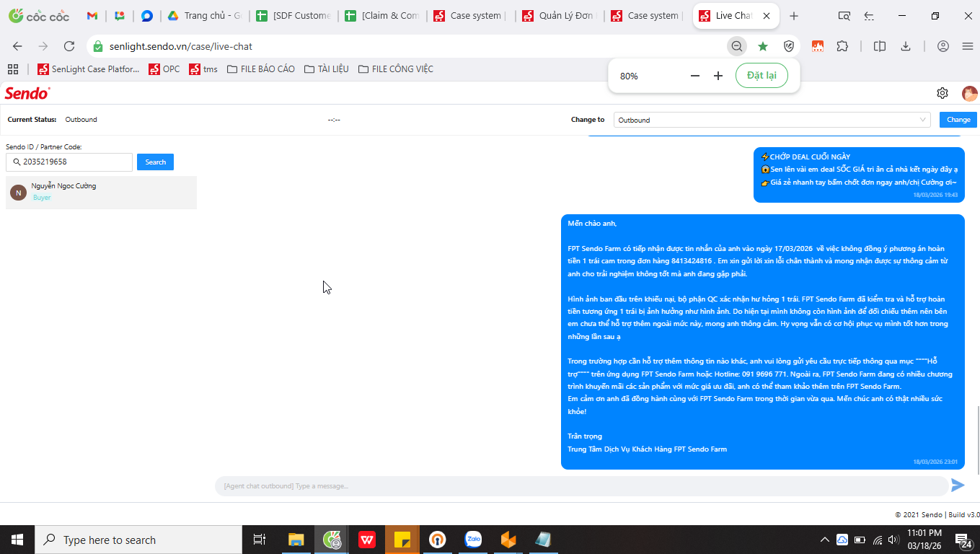Open FILE CÔNG VIỆC bookmark folder
The width and height of the screenshot is (980, 554).
click(x=396, y=69)
